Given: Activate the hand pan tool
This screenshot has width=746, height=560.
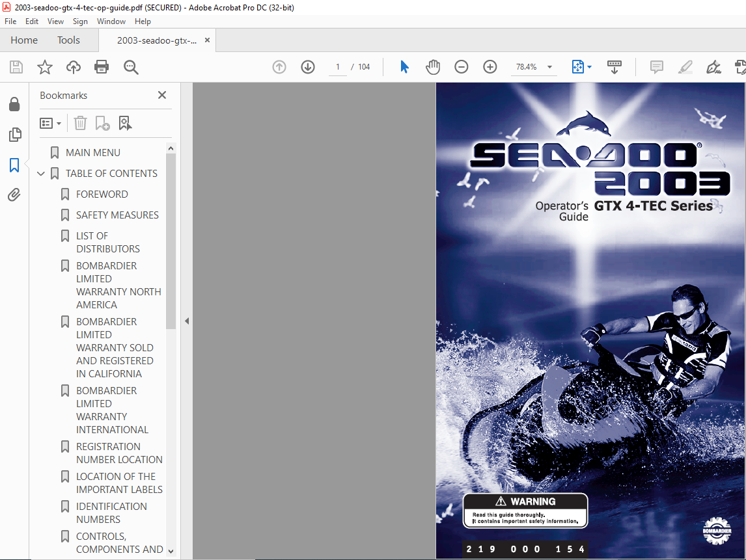Looking at the screenshot, I should (433, 67).
